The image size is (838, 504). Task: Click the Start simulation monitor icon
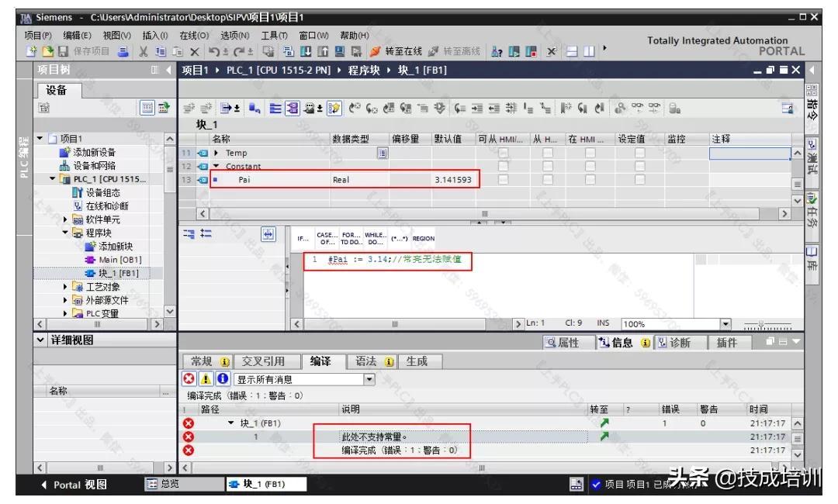(339, 51)
